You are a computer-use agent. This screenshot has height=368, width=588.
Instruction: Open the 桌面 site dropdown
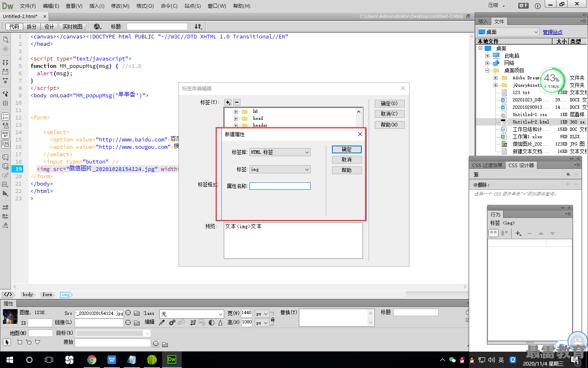click(x=508, y=32)
